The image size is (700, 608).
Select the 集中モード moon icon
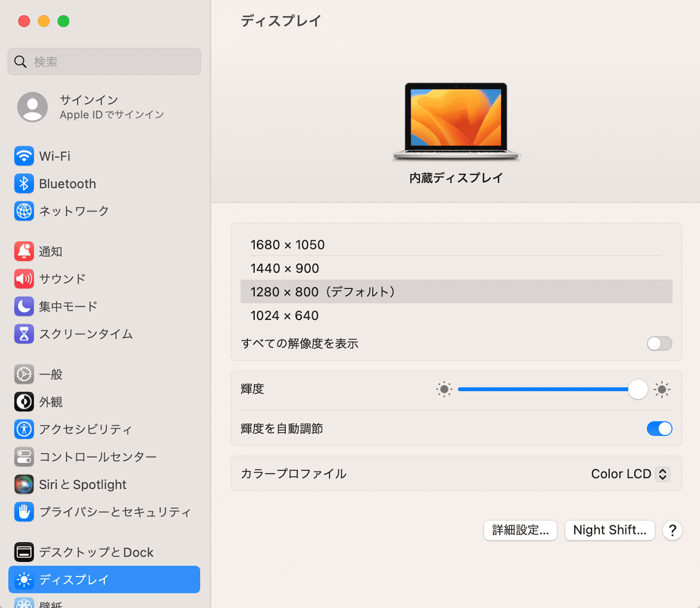(24, 306)
